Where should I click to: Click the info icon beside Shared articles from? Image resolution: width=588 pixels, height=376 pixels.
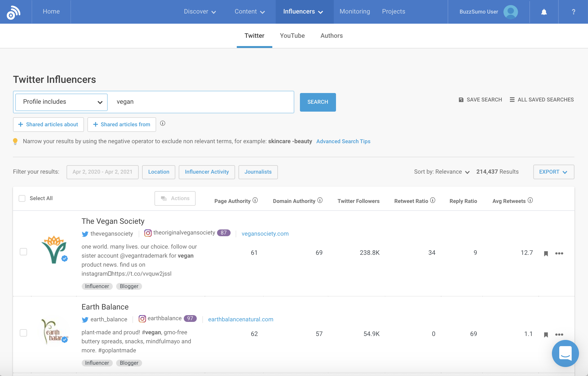pos(163,123)
